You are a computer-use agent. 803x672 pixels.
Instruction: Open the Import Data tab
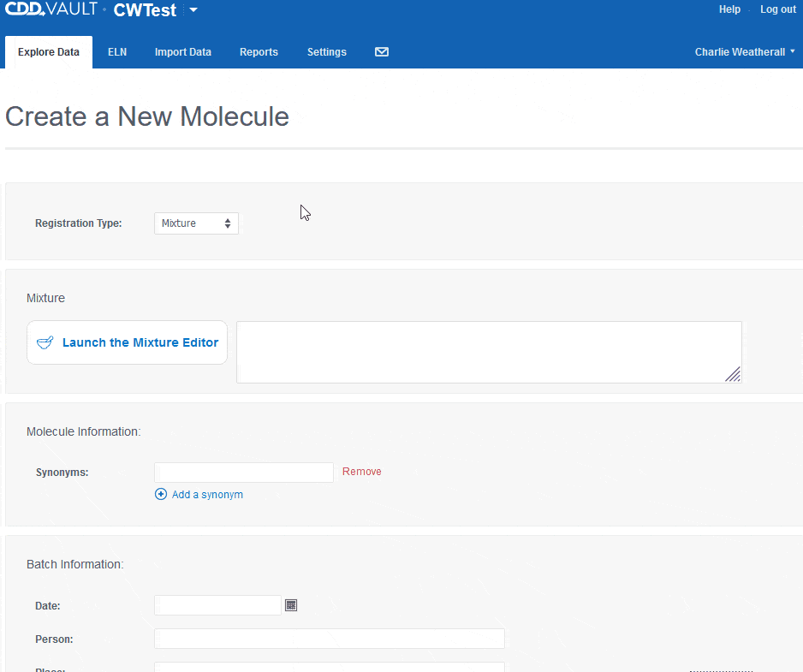point(183,51)
